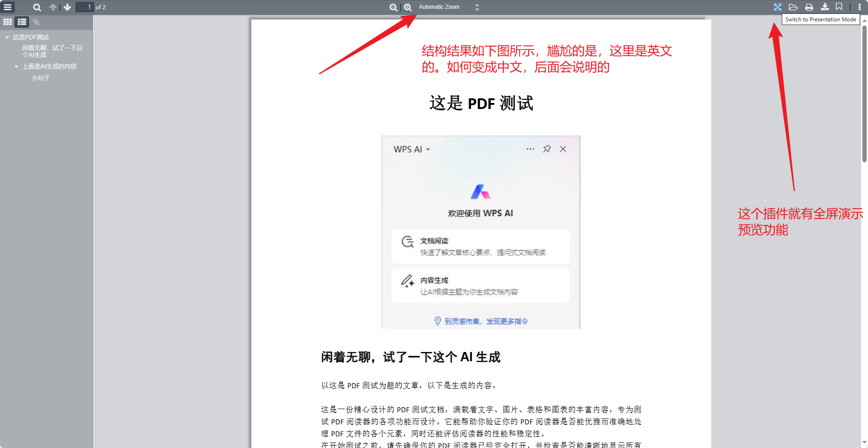Open the secondary Tools menu
This screenshot has height=448, width=868.
coord(860,7)
